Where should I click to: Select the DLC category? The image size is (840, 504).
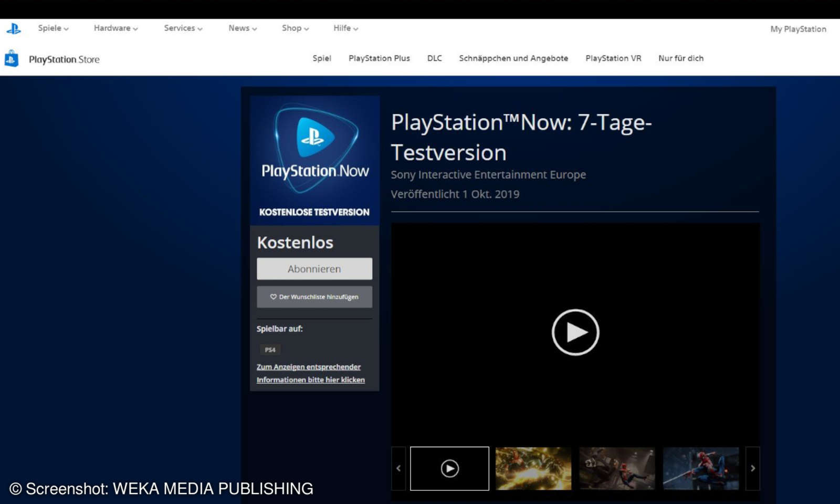[434, 58]
